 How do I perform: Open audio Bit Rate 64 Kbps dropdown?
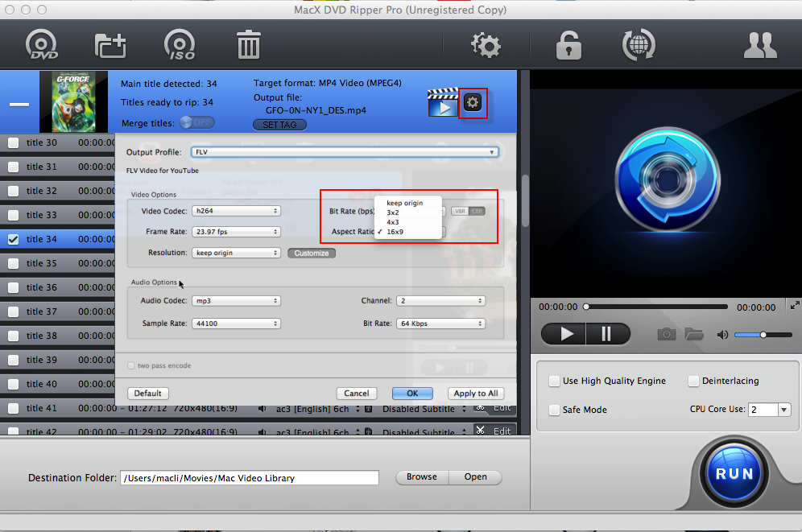click(441, 324)
